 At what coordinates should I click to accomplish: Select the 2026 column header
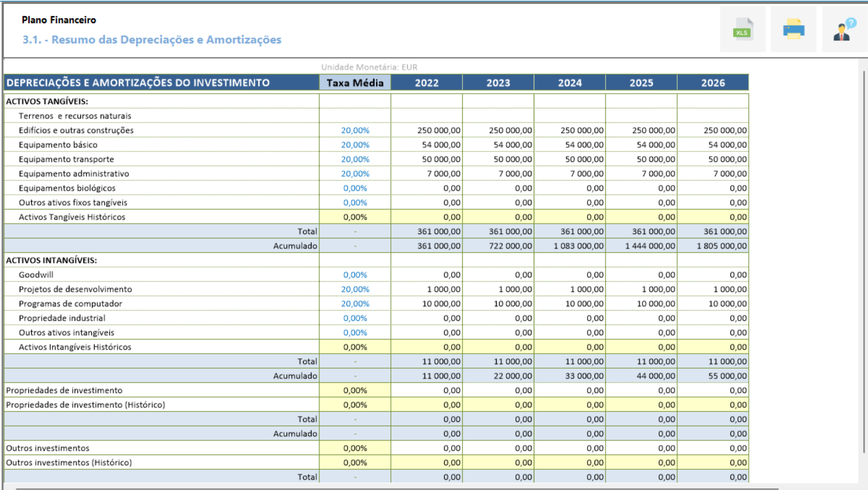point(713,83)
